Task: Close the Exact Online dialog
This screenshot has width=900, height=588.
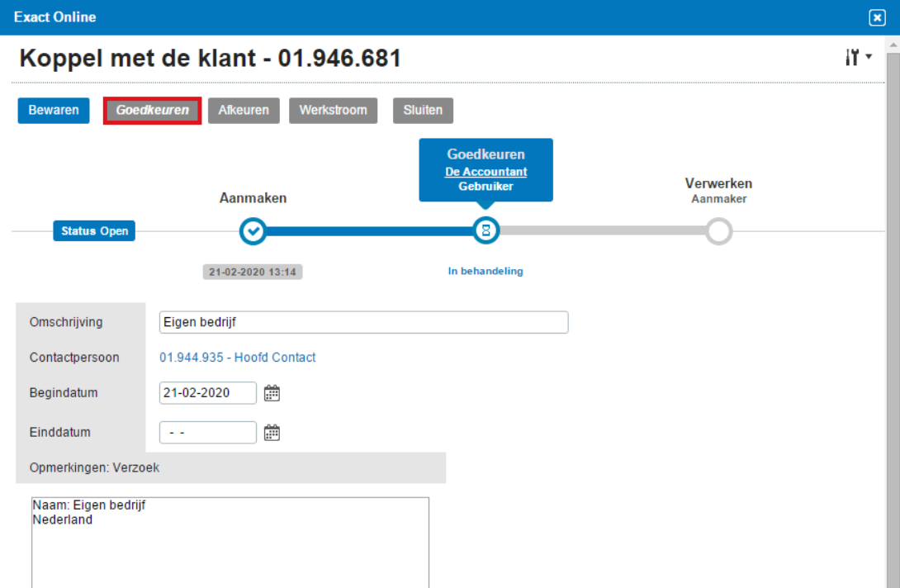Action: tap(877, 18)
